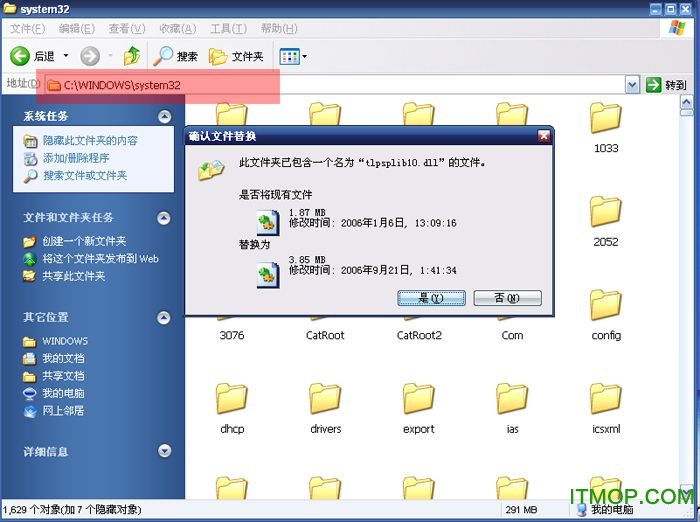The image size is (700, 522).
Task: Decline replacement with 否(N) button
Action: coord(508,298)
